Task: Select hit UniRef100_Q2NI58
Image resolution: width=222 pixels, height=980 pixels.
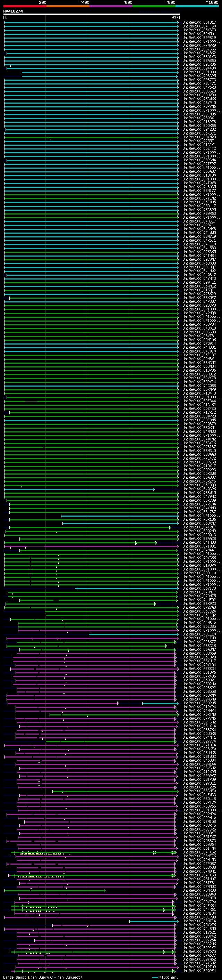Action: (199, 821)
